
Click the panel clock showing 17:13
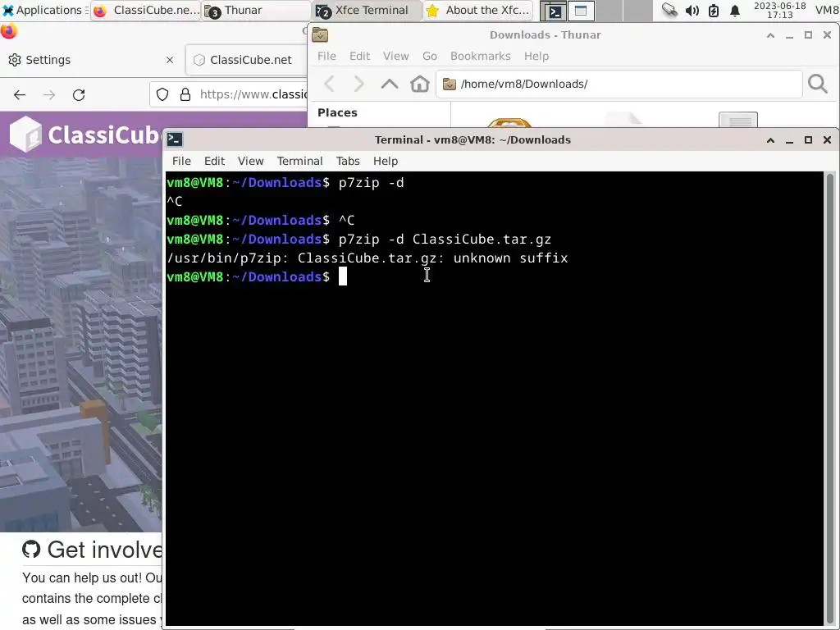(779, 10)
